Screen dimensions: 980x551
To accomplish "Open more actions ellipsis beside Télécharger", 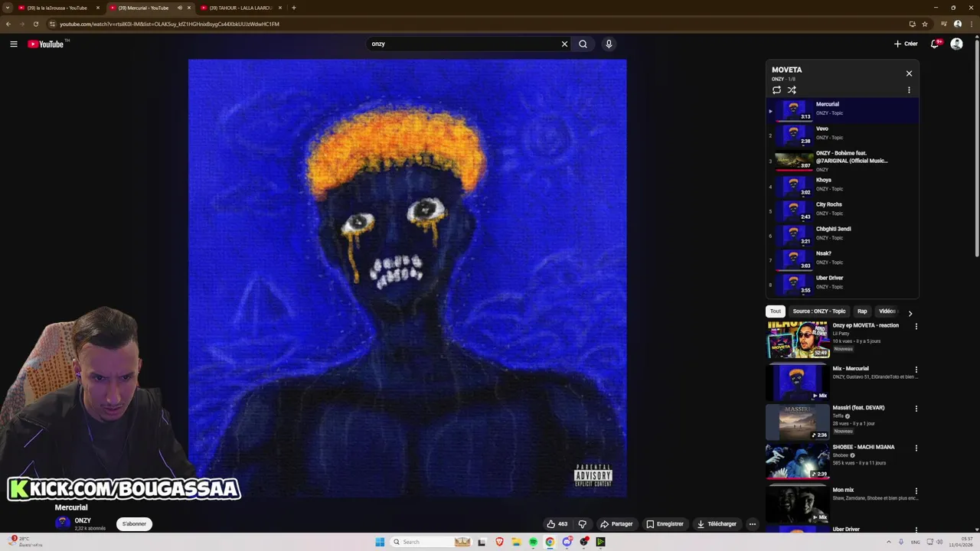I will [753, 524].
